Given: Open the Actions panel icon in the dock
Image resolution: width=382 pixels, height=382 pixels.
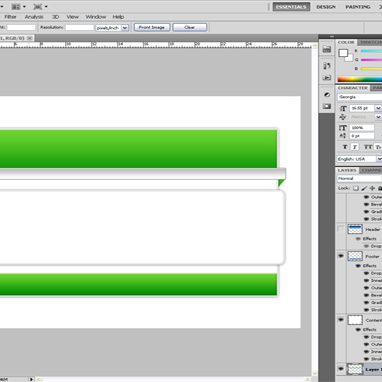Looking at the screenshot, I should pos(327,78).
